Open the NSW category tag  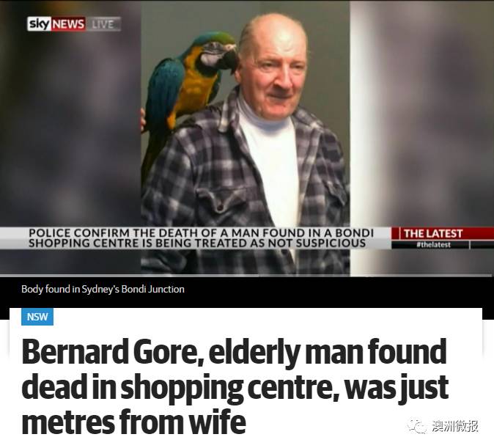pyautogui.click(x=37, y=317)
